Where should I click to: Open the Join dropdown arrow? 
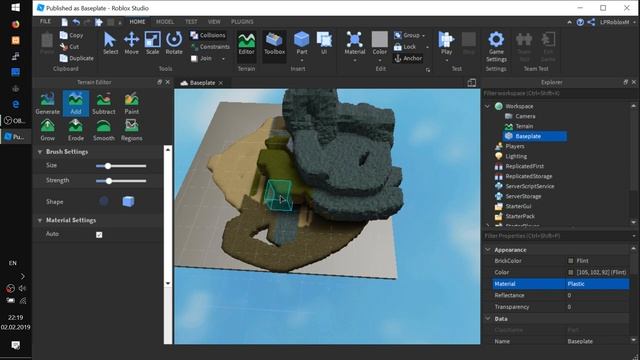point(223,59)
